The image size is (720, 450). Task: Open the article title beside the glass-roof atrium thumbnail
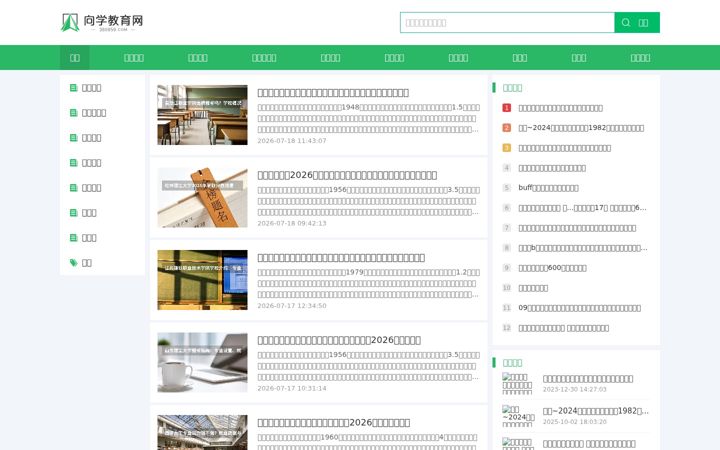[x=334, y=422]
